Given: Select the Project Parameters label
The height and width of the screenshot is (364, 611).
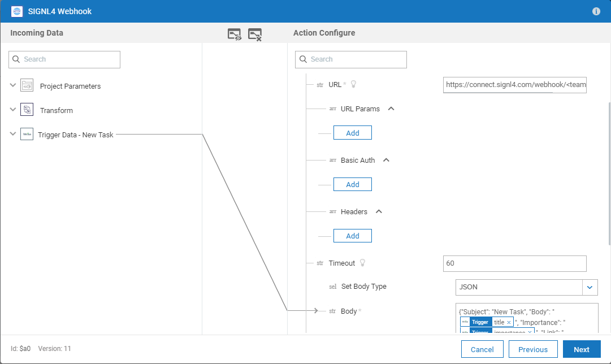Looking at the screenshot, I should click(x=70, y=86).
